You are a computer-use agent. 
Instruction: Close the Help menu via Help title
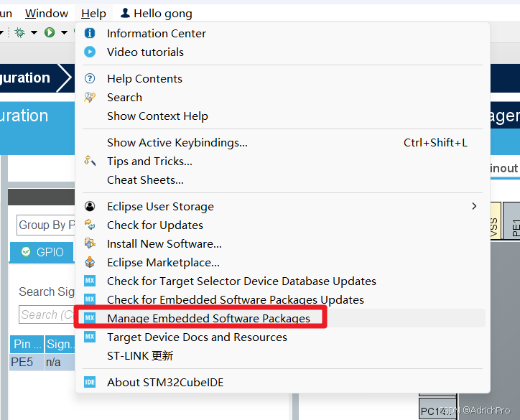(x=93, y=13)
